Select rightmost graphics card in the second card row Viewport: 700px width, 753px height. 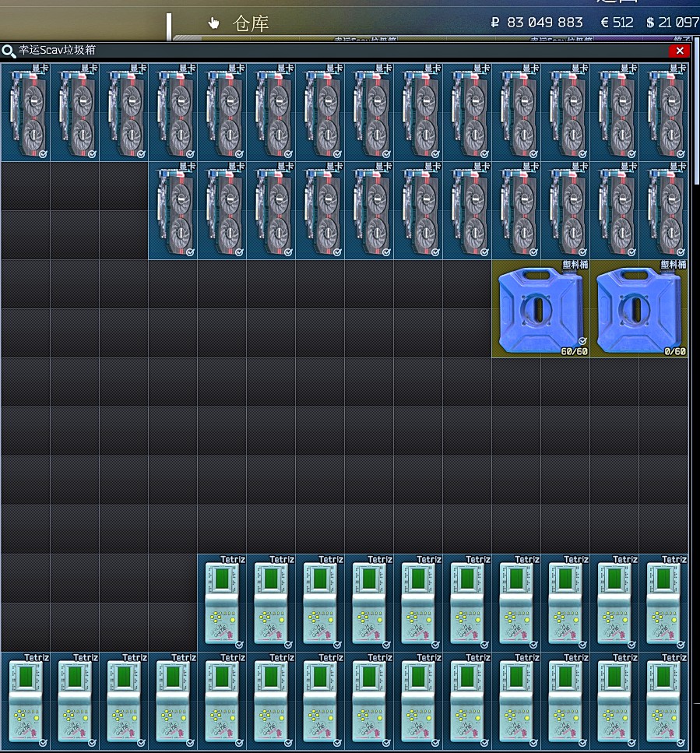click(663, 211)
